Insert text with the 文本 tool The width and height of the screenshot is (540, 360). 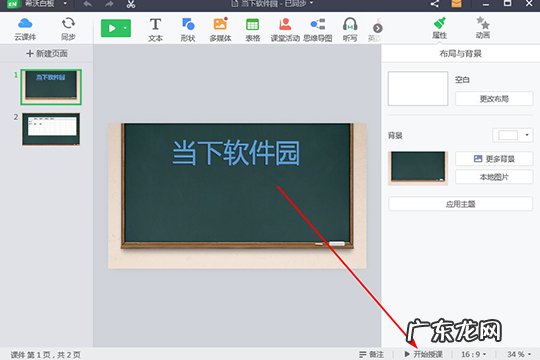tap(155, 30)
